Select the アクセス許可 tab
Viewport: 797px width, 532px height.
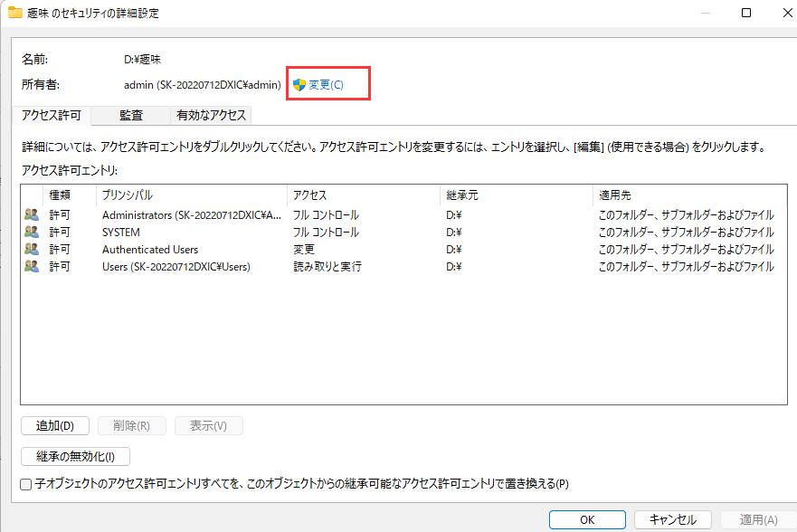[52, 115]
